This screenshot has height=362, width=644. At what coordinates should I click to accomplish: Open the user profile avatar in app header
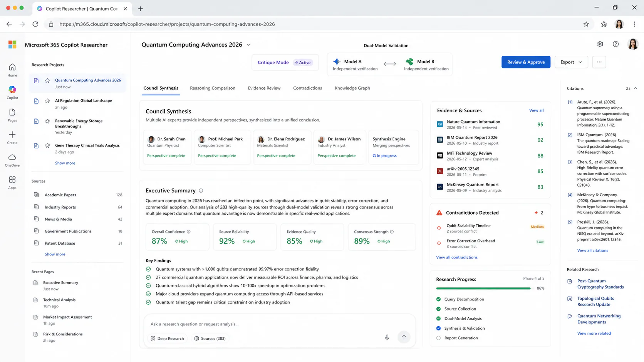pyautogui.click(x=633, y=44)
